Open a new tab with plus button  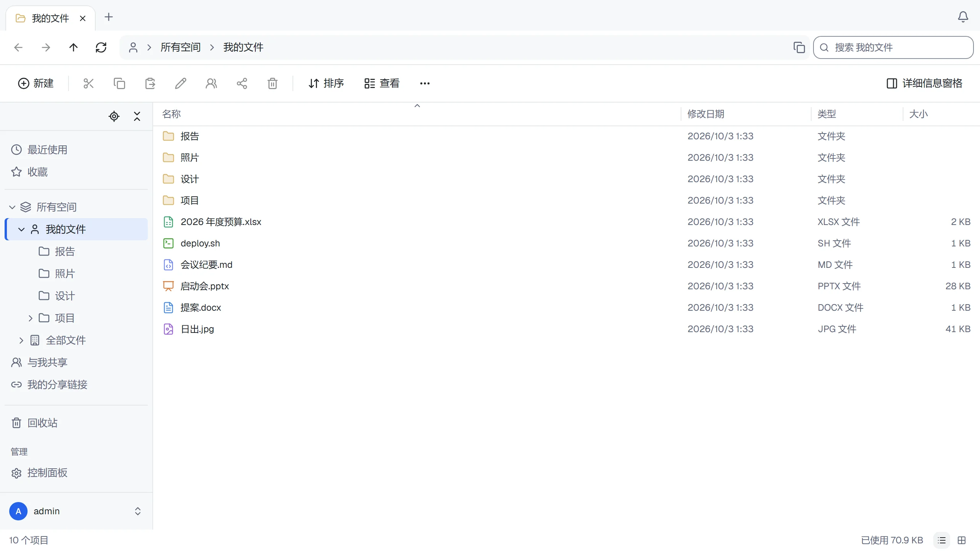109,17
